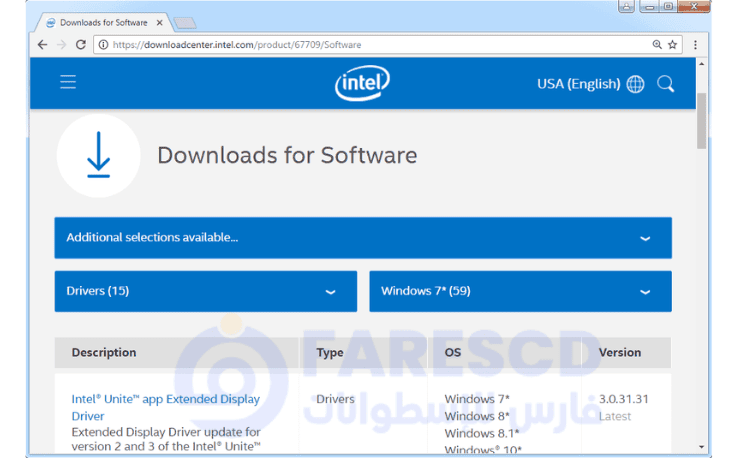Image resolution: width=738 pixels, height=458 pixels.
Task: Click the blue download arrow icon
Action: [x=98, y=155]
